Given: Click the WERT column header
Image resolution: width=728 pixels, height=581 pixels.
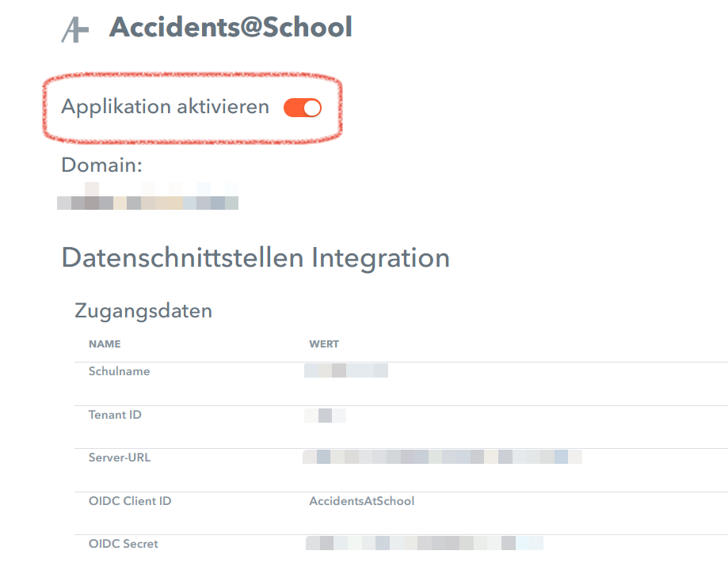Looking at the screenshot, I should (324, 344).
